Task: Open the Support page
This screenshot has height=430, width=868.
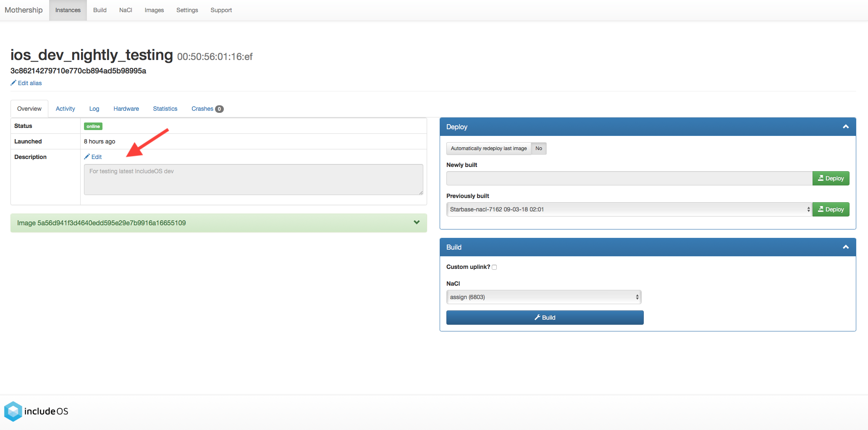Action: point(221,10)
